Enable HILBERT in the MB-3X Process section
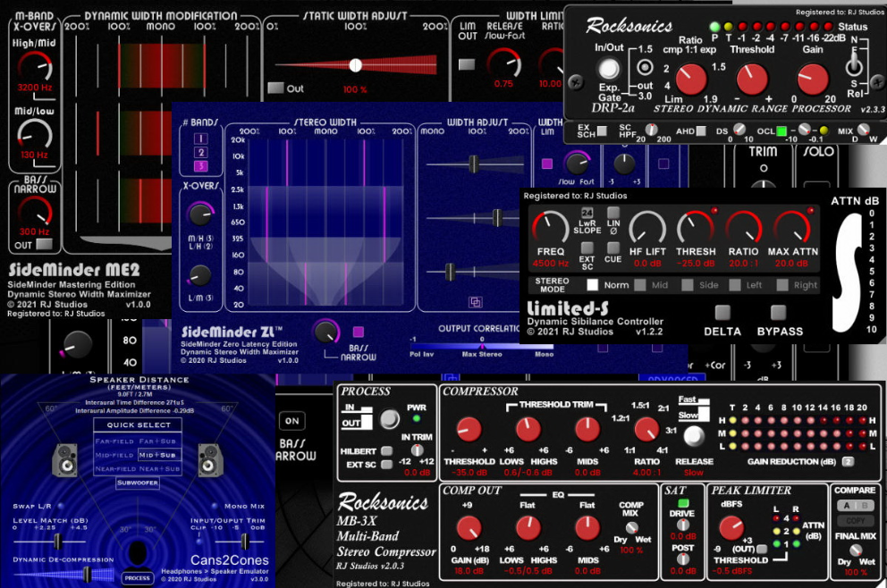 pyautogui.click(x=387, y=451)
